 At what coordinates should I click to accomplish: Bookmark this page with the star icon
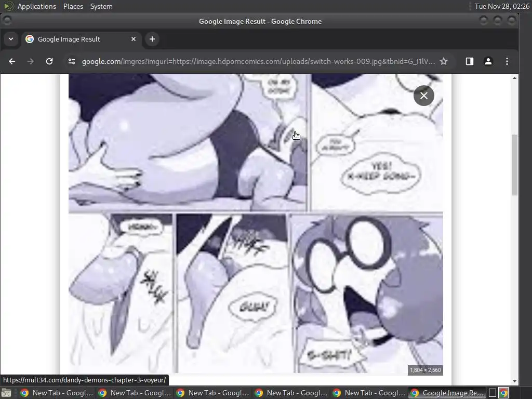444,61
